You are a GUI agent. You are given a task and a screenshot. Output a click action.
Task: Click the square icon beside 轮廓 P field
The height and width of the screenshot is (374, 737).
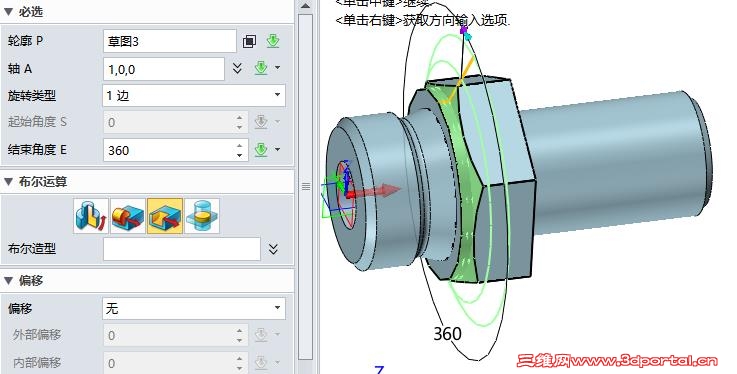click(x=250, y=41)
